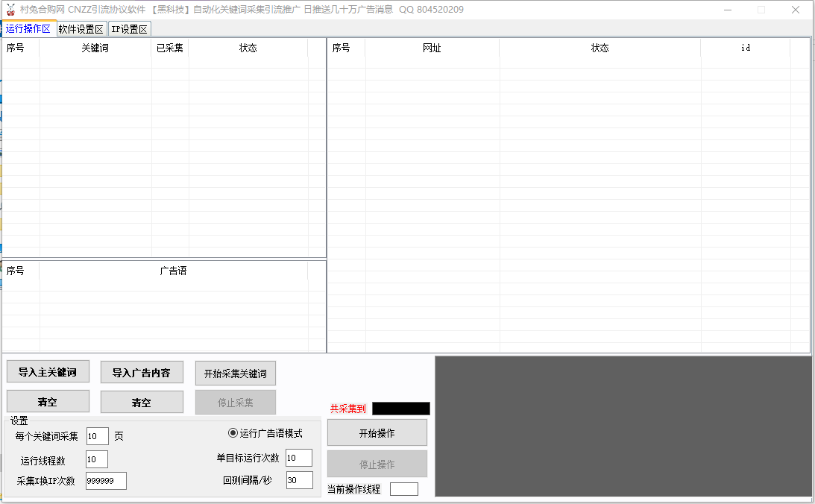Clear keywords list using left 清空 button
Viewport: 815px width, 504px height.
coord(48,402)
